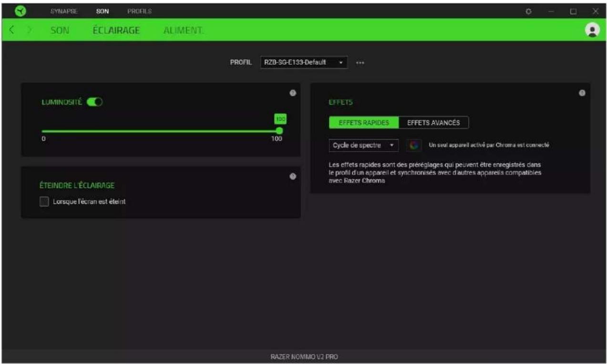Select the EFFETS RAPIDES button
This screenshot has height=364, width=607.
tap(364, 122)
